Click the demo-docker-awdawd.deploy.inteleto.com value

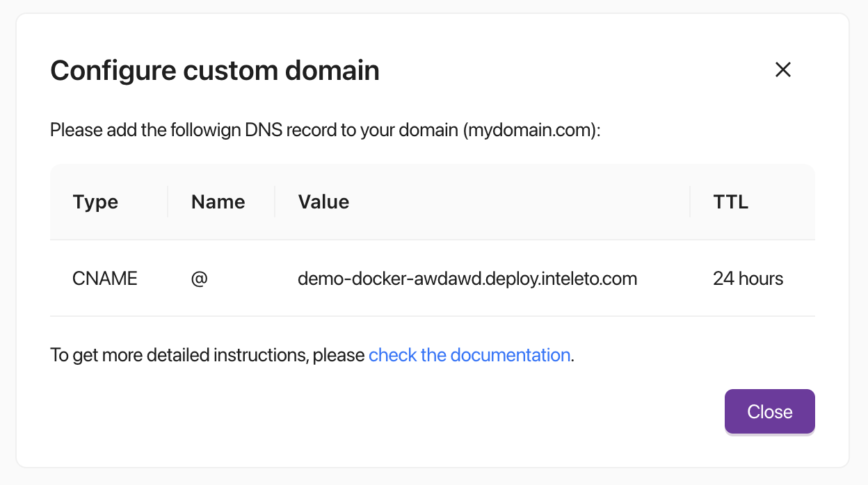pyautogui.click(x=467, y=278)
